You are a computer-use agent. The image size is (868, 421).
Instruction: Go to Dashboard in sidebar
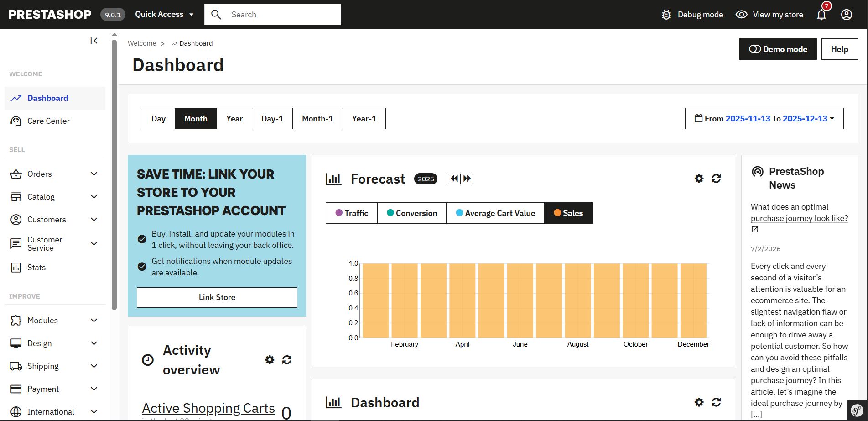coord(55,98)
